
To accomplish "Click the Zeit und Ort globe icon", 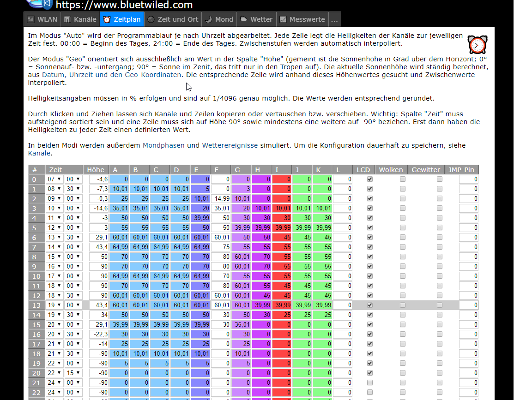I will tap(151, 19).
